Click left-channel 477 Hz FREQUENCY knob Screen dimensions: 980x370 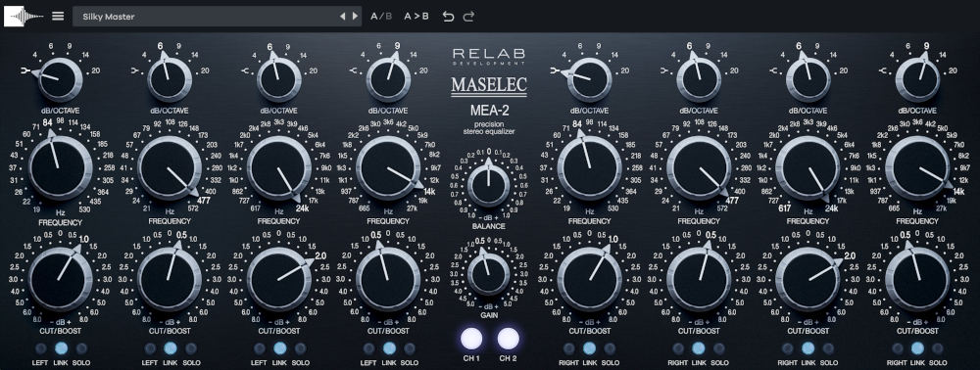pyautogui.click(x=170, y=167)
